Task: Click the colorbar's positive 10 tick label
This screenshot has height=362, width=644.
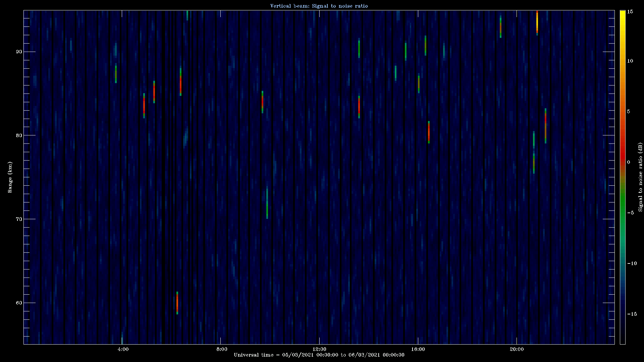Action: point(630,61)
